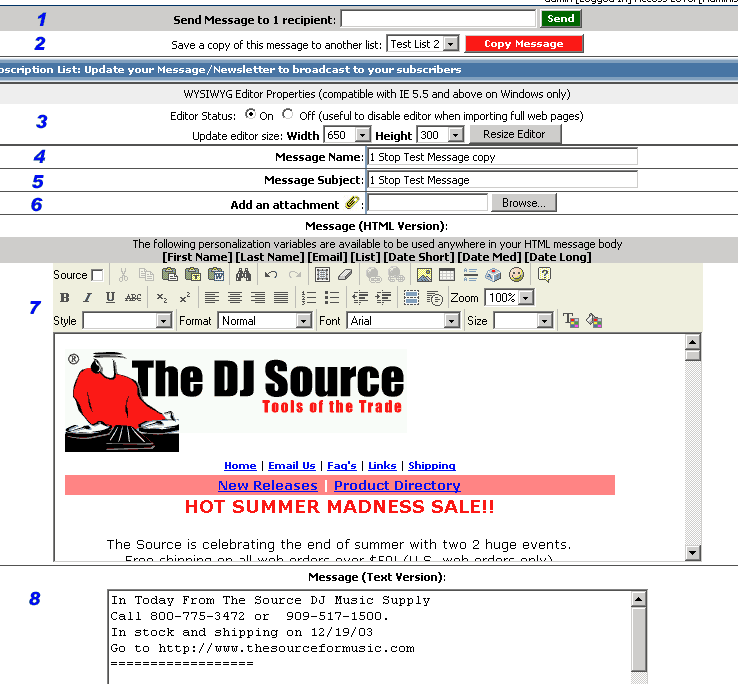Open editor Help question mark icon

[x=544, y=275]
